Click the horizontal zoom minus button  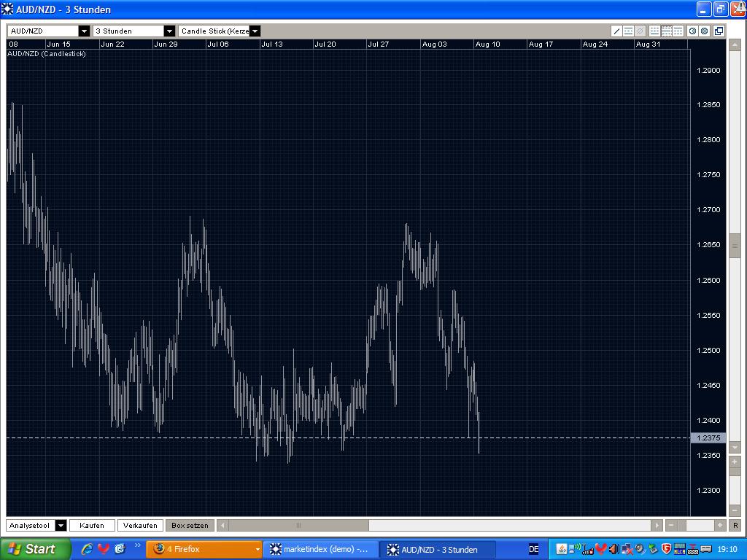click(x=671, y=525)
